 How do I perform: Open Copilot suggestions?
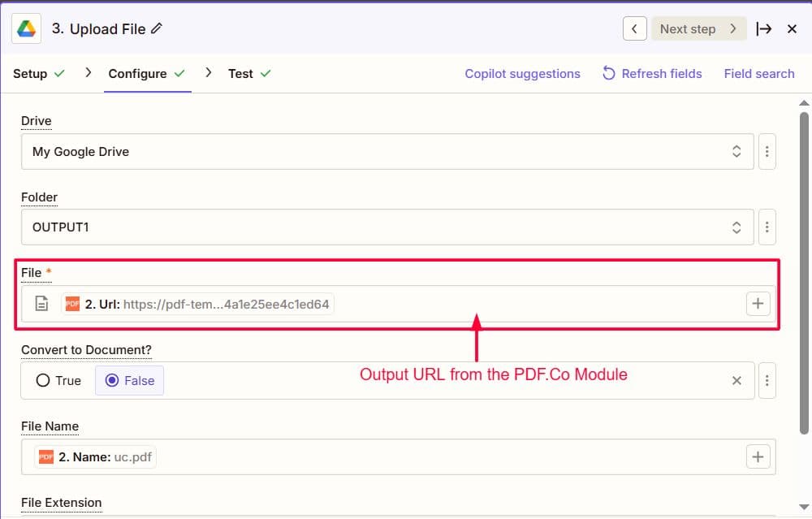(522, 73)
